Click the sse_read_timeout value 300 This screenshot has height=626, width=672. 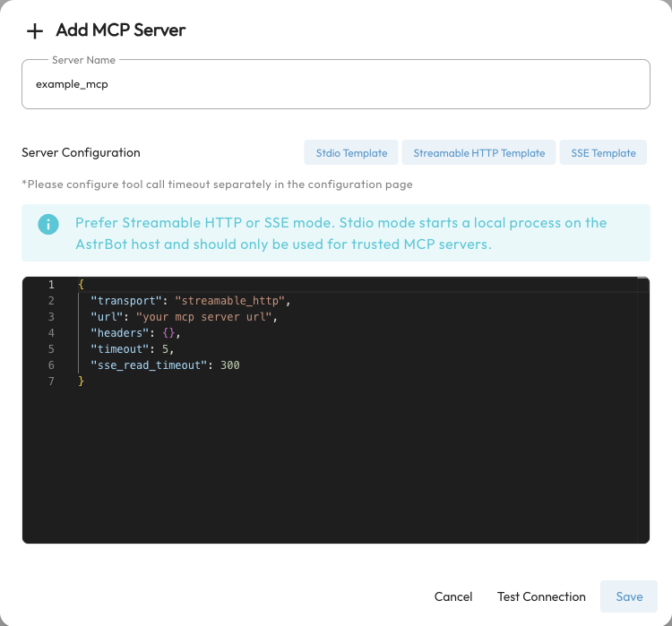pos(229,365)
